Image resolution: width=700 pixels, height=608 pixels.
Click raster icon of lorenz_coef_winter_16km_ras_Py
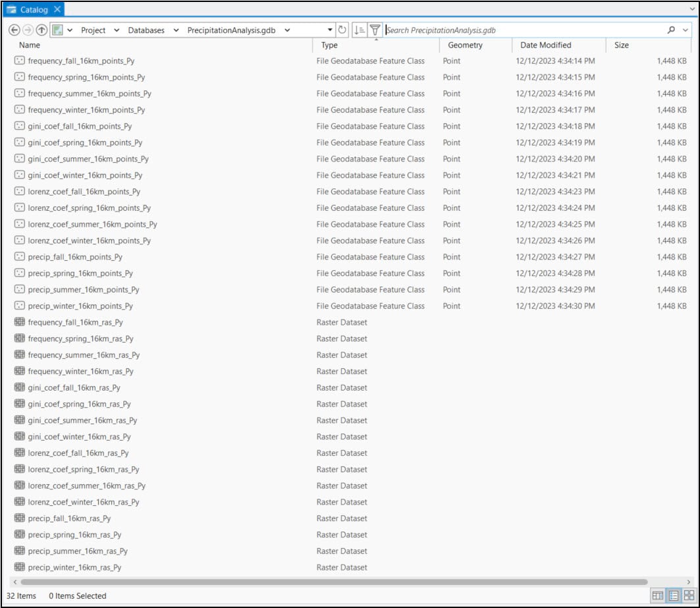[x=20, y=502]
